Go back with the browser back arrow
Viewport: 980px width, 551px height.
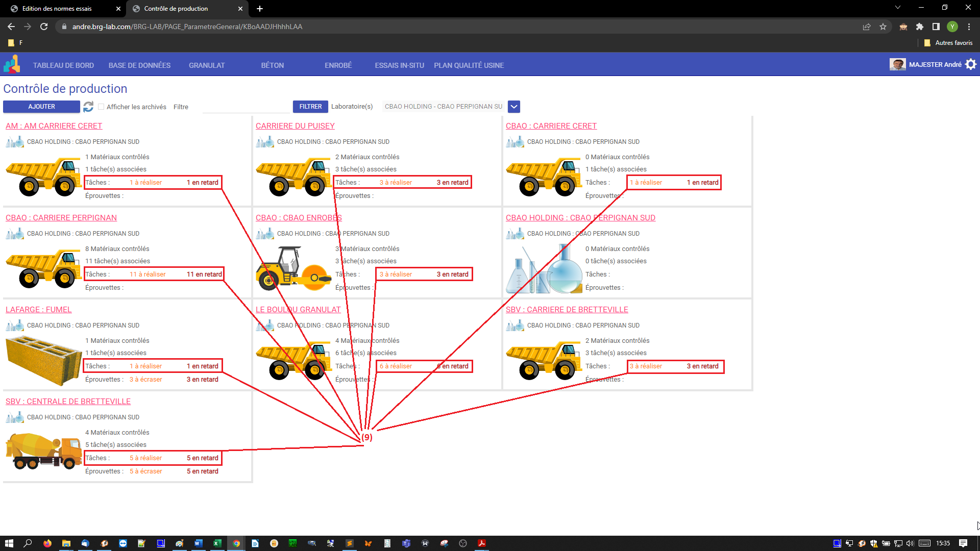[x=11, y=27]
